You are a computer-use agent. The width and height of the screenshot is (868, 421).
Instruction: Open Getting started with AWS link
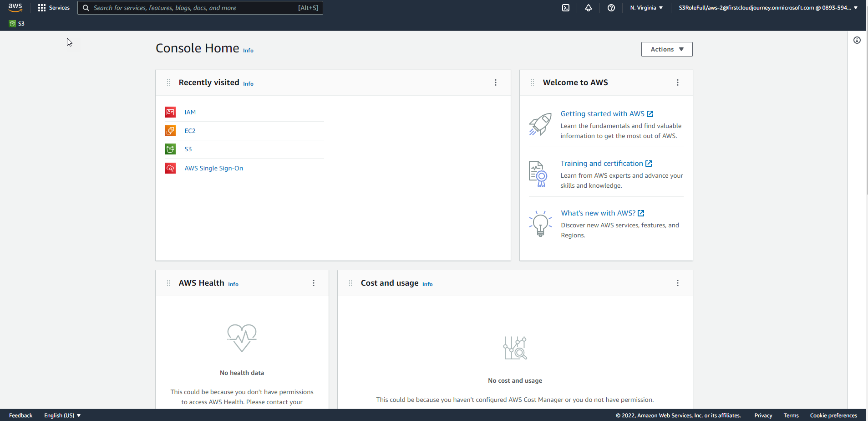click(607, 114)
